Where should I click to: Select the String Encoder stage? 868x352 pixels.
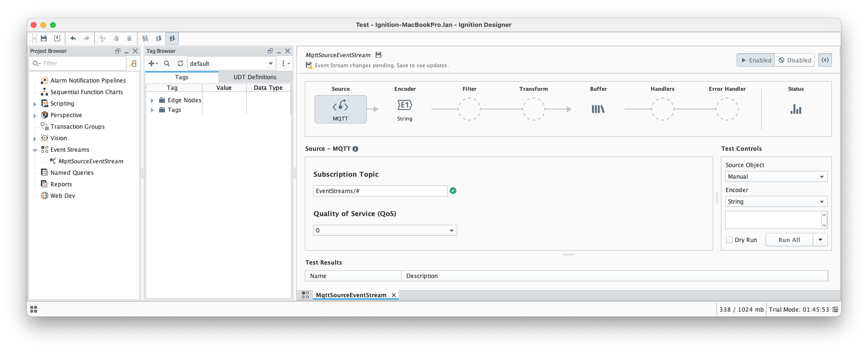(x=405, y=109)
